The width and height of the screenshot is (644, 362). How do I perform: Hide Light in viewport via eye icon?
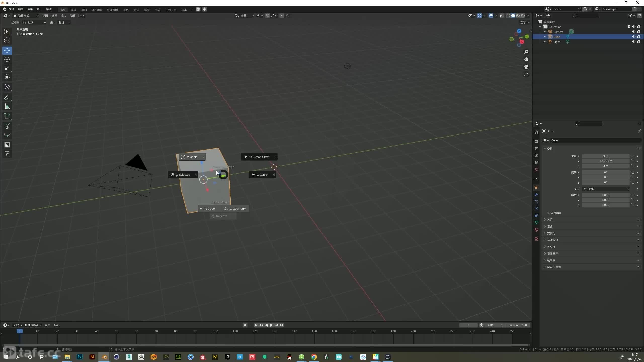(x=634, y=42)
